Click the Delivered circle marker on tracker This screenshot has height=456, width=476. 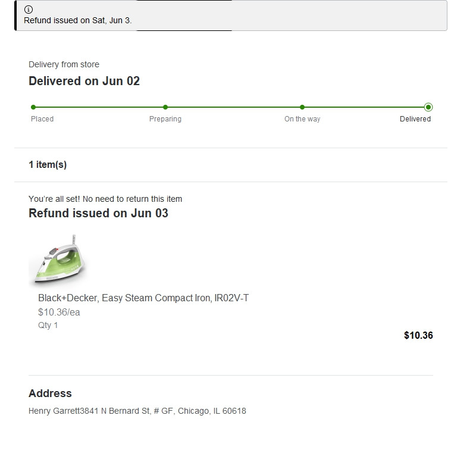428,107
